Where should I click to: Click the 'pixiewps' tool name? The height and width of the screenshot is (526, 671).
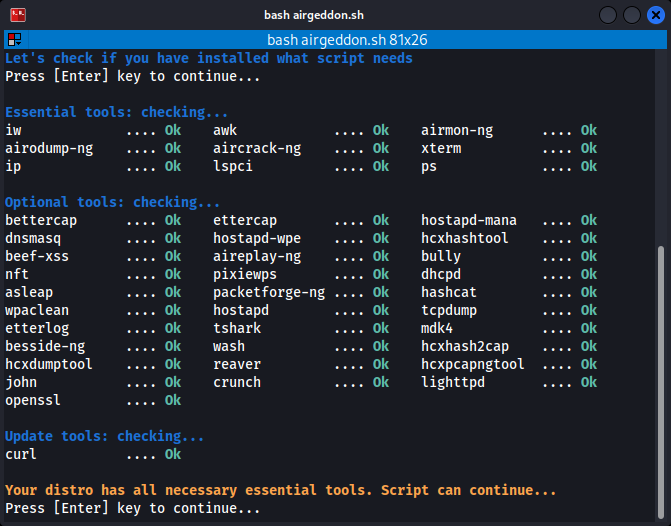pos(245,274)
